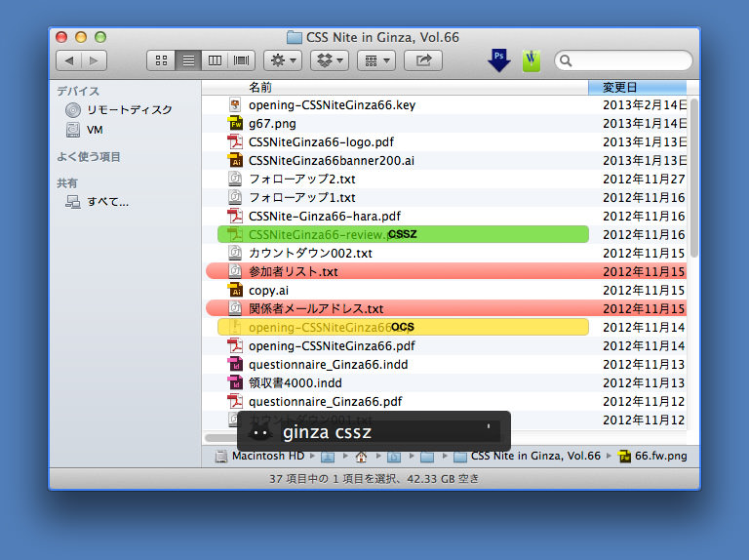
Task: Click Illustrator icon of copy.ai
Action: 235,290
